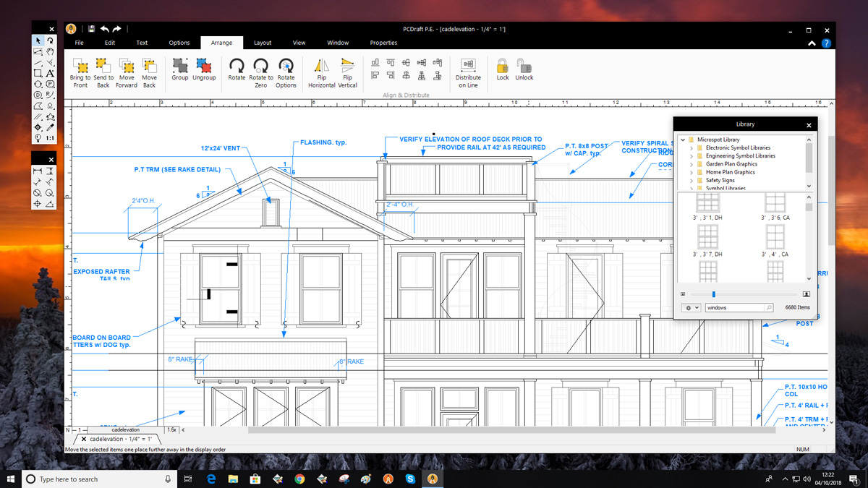The image size is (868, 488).
Task: Open the Library gear settings dropdown
Action: (x=692, y=308)
